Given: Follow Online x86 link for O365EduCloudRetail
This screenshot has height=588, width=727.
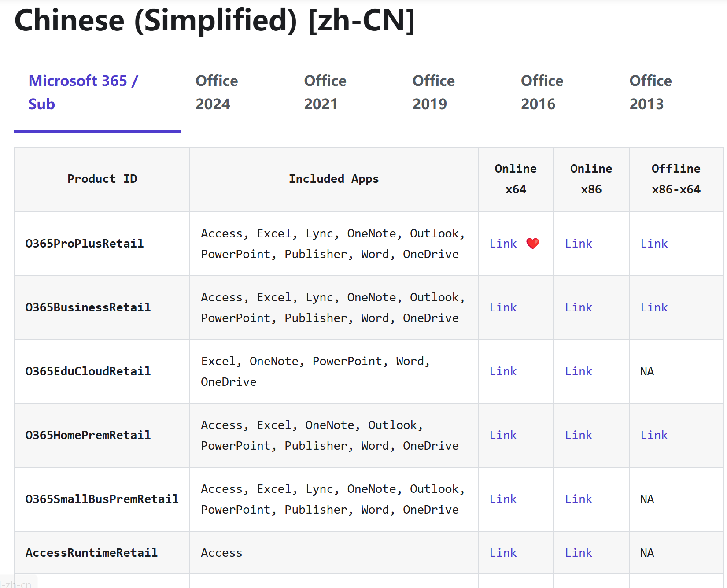Looking at the screenshot, I should point(579,371).
